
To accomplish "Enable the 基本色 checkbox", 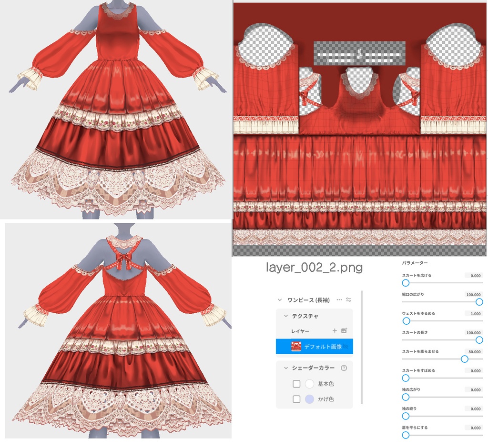I will 297,383.
